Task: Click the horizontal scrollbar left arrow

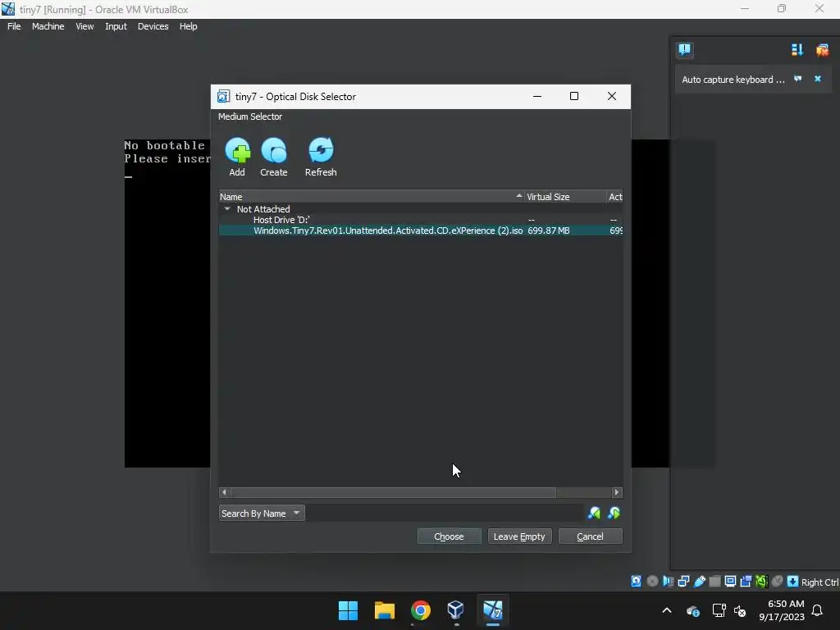Action: 225,492
